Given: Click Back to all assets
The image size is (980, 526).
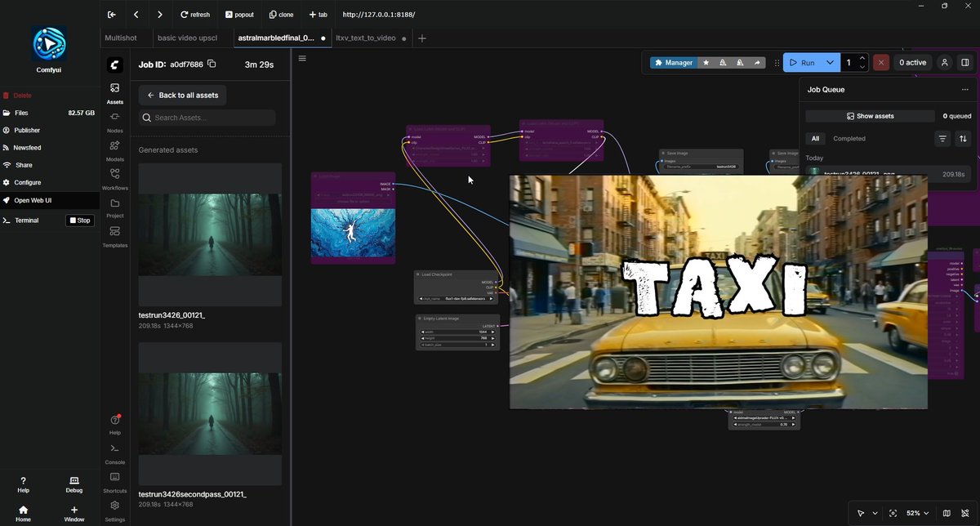Looking at the screenshot, I should click(x=182, y=96).
